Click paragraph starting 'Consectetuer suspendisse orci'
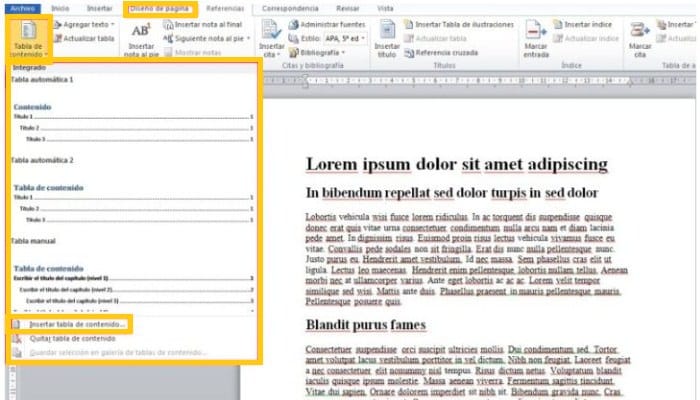Screen dimensions: 700x400 [x=468, y=371]
